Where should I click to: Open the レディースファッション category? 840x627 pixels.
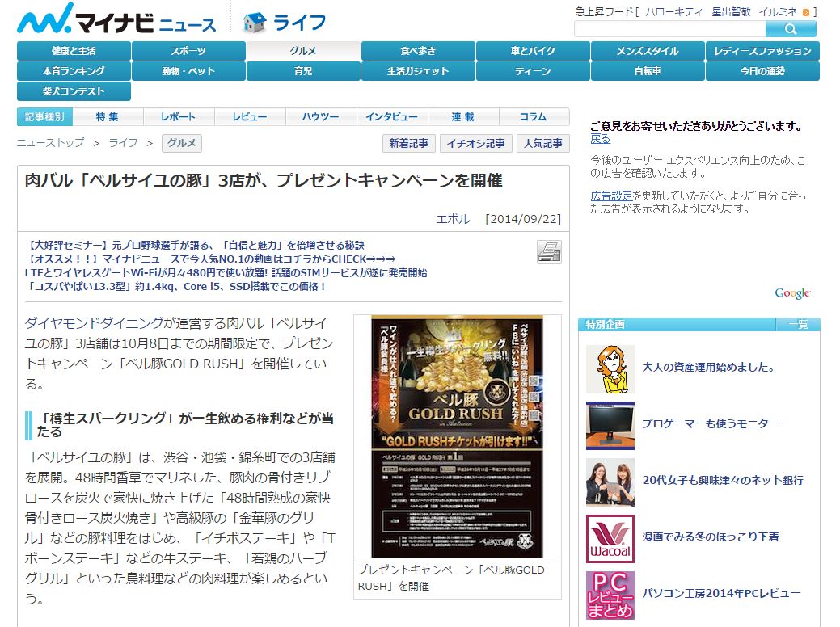click(762, 51)
